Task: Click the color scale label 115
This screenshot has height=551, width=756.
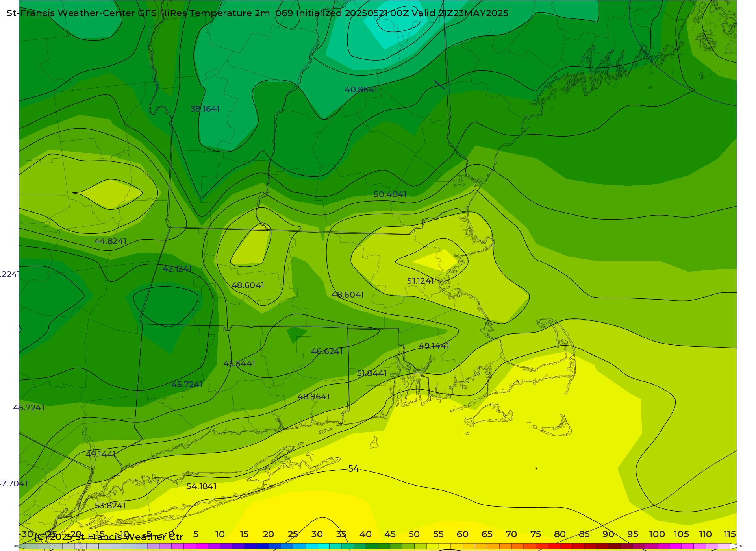Action: pos(730,534)
